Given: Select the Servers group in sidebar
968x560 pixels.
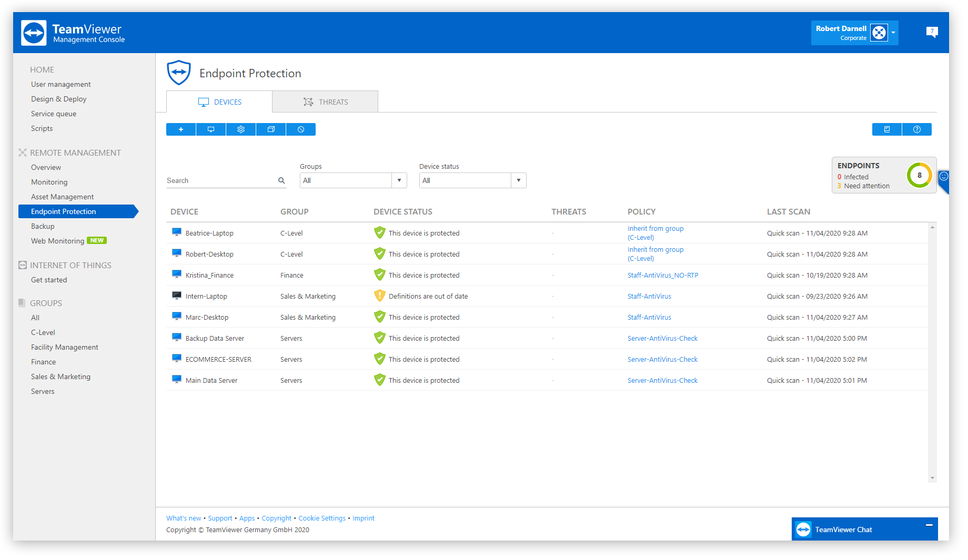Looking at the screenshot, I should tap(43, 391).
